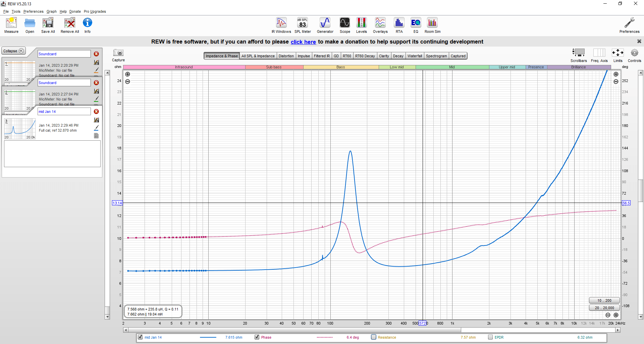Viewport: 644px width, 344px height.
Task: Open the Graph menu
Action: point(51,11)
